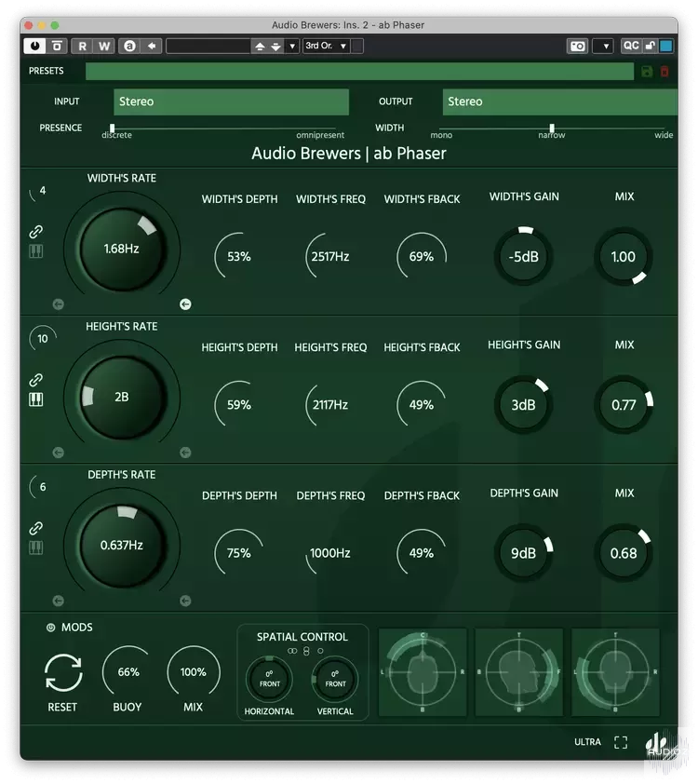Click the VERTICAL 0° Front knob
This screenshot has width=698, height=784.
tap(335, 680)
